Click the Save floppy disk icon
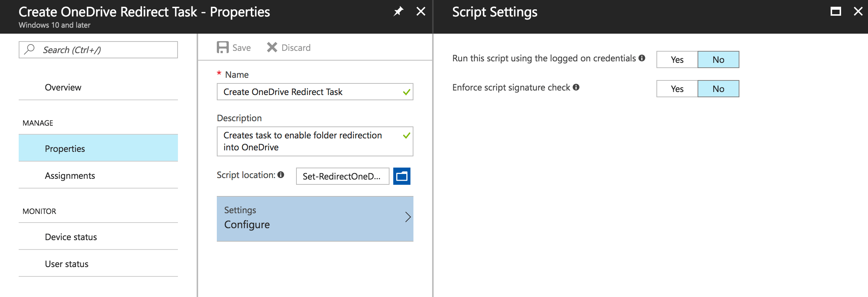 tap(223, 48)
